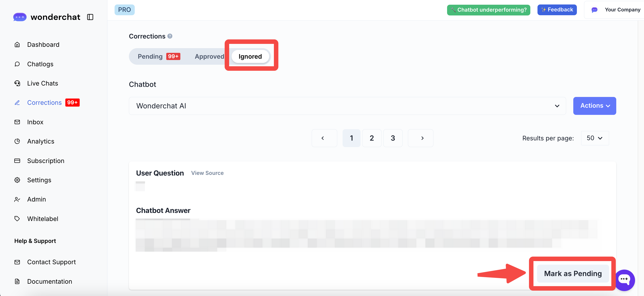Jump to page 3 of results
The image size is (644, 296).
[x=392, y=138]
